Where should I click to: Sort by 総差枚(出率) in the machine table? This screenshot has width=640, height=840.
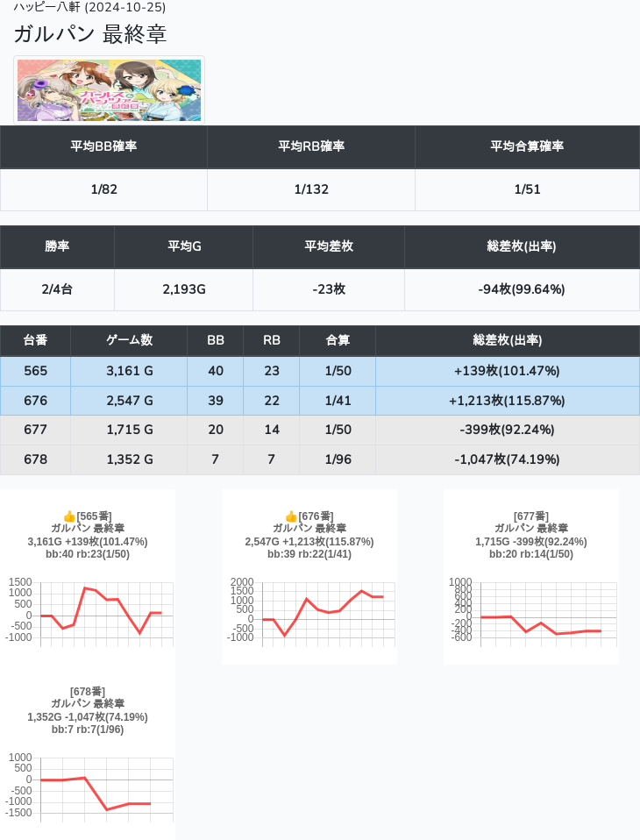(507, 340)
